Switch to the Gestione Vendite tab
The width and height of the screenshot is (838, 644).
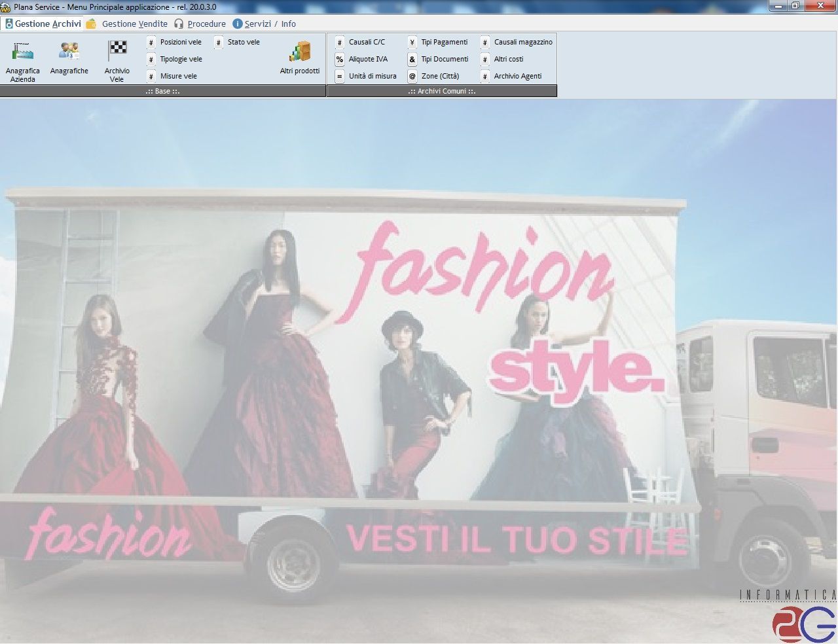tap(127, 24)
